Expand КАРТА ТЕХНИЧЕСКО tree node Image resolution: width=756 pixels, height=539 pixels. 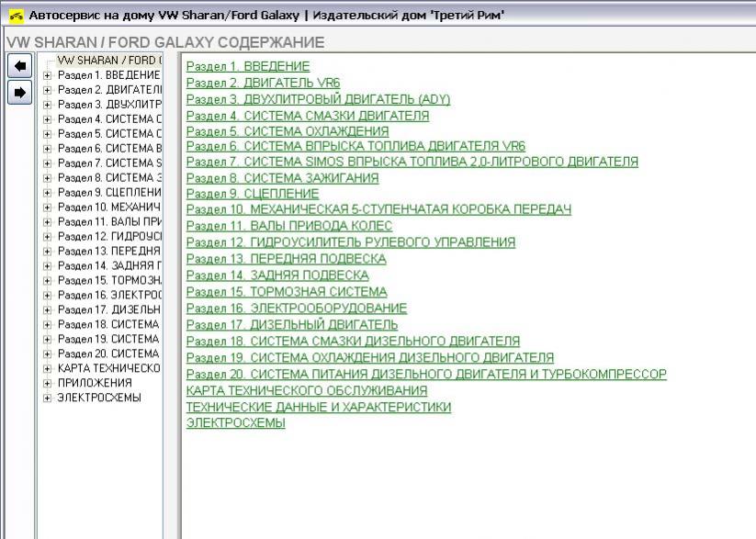pyautogui.click(x=47, y=369)
